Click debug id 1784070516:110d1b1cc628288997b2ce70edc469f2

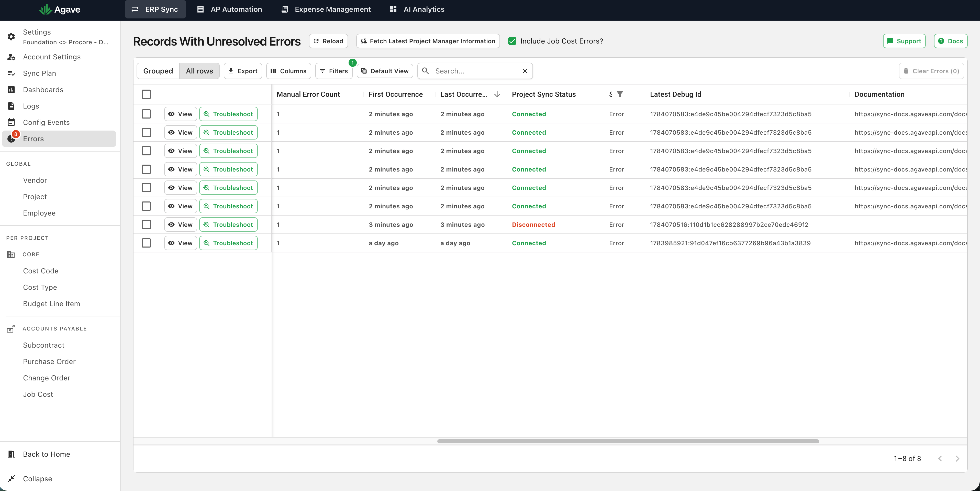[729, 224]
